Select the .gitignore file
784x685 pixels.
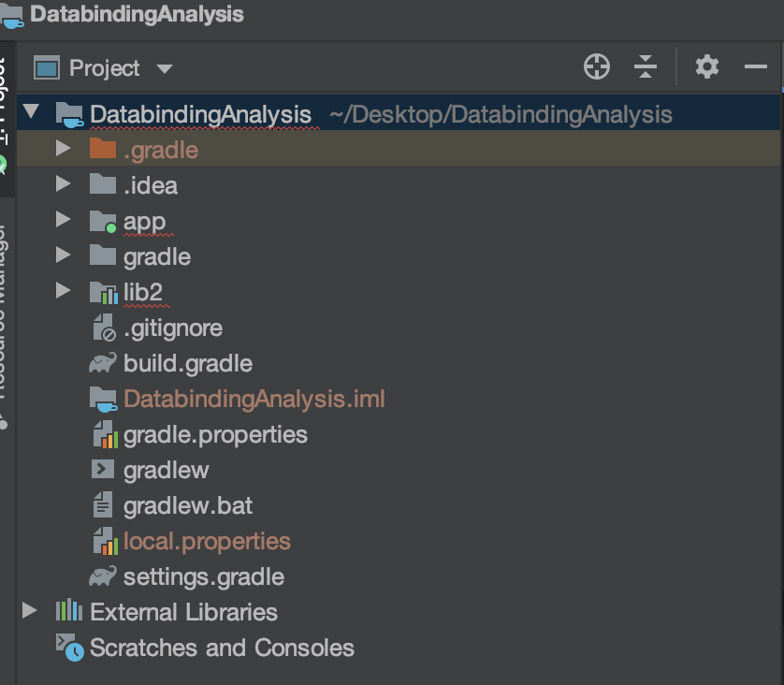pos(172,328)
